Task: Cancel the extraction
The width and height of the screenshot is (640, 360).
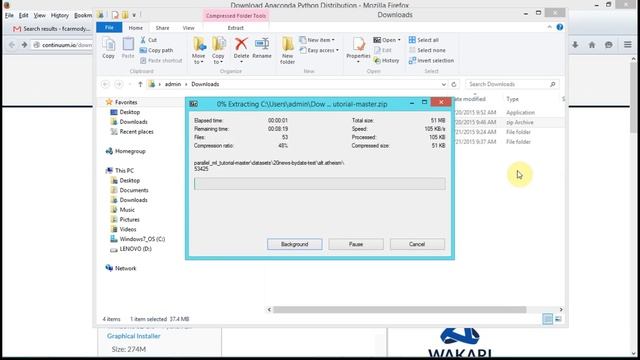Action: pyautogui.click(x=417, y=244)
